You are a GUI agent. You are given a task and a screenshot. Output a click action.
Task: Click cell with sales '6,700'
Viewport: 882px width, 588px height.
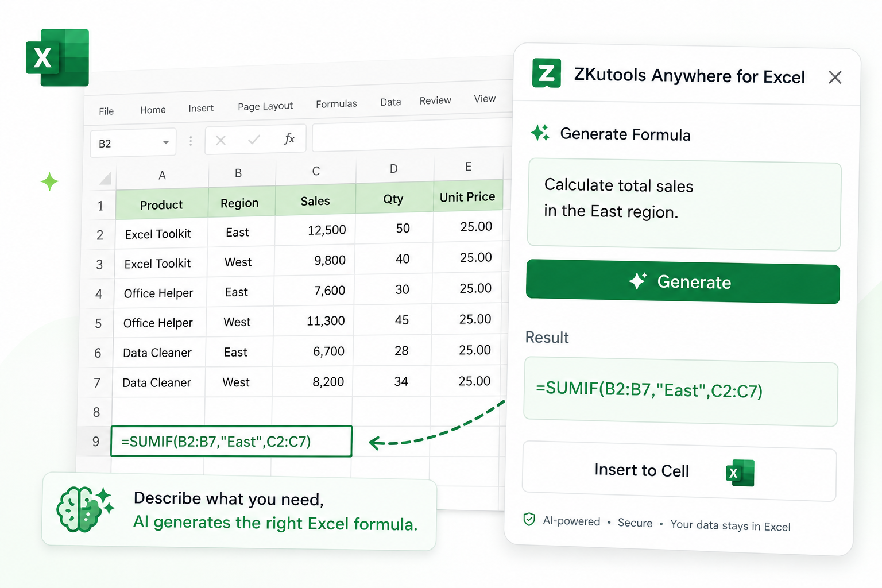pos(312,351)
